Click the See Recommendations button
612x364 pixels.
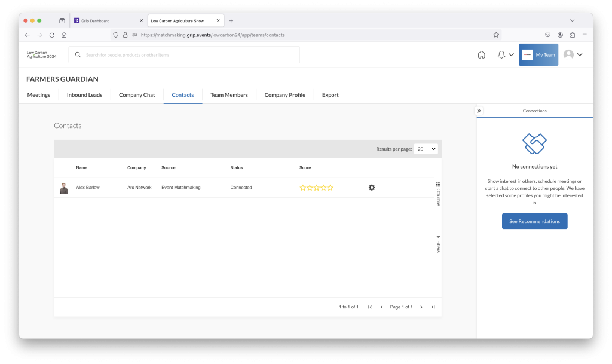click(535, 221)
